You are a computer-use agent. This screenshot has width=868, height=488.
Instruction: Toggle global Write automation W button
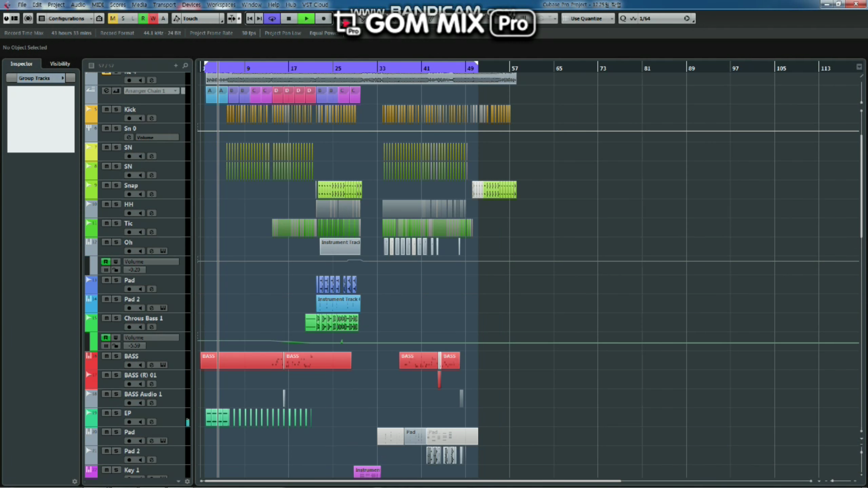pos(153,19)
